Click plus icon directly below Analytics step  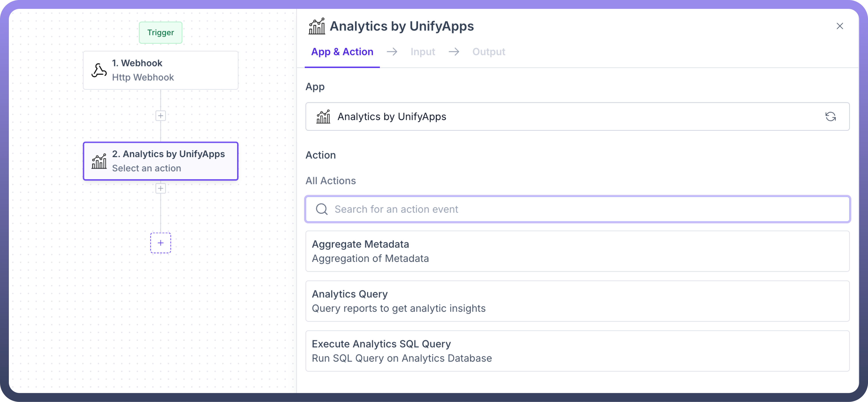coord(161,189)
